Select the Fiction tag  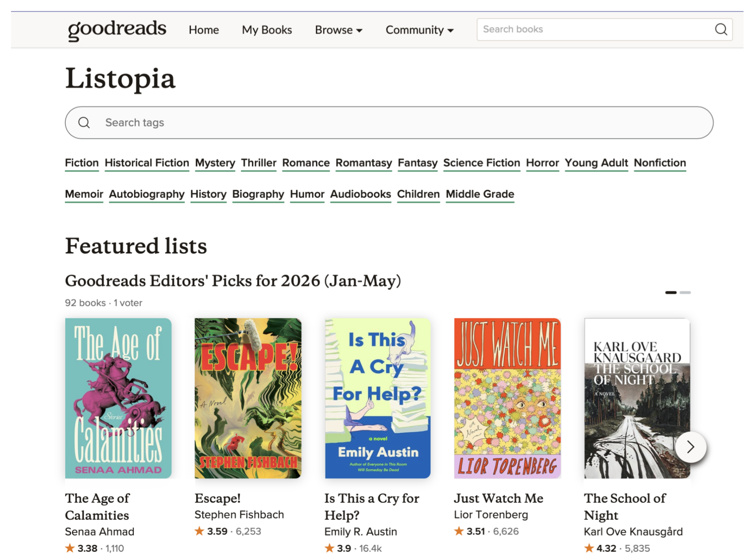pos(82,163)
